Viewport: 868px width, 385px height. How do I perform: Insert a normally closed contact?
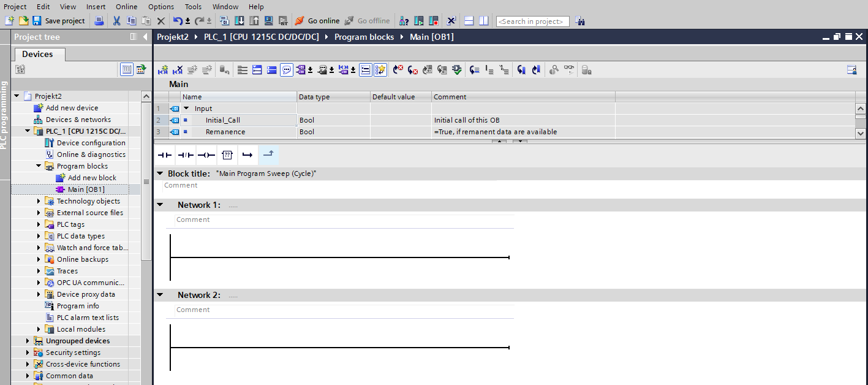185,155
